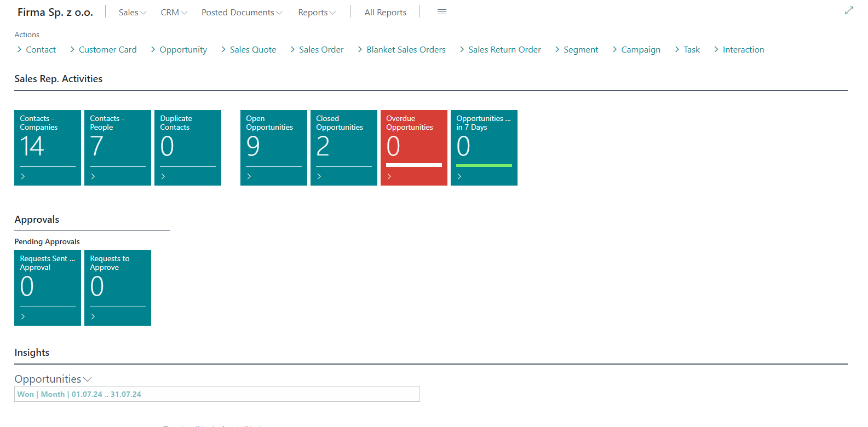Open the Posted Documents menu
Image resolution: width=868 pixels, height=427 pixels.
(x=242, y=13)
